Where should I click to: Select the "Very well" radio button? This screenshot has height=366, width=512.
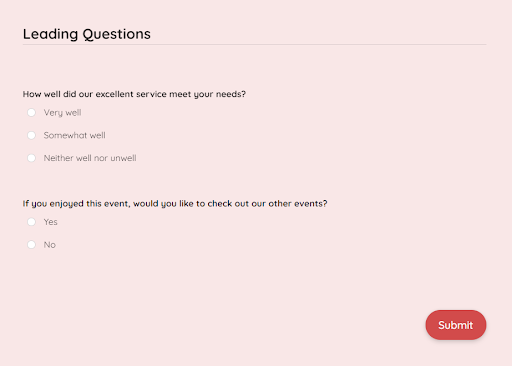pos(31,113)
